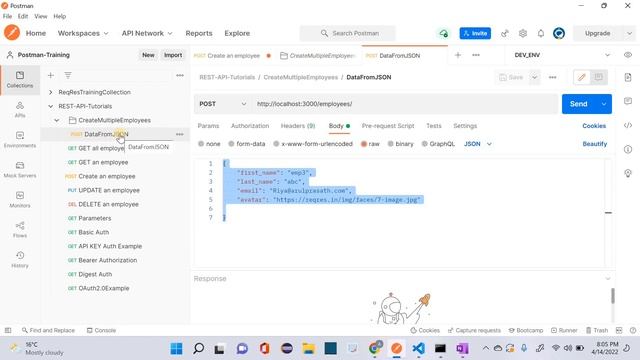This screenshot has width=640, height=360.
Task: Open the Workspaces dropdown
Action: tap(83, 33)
